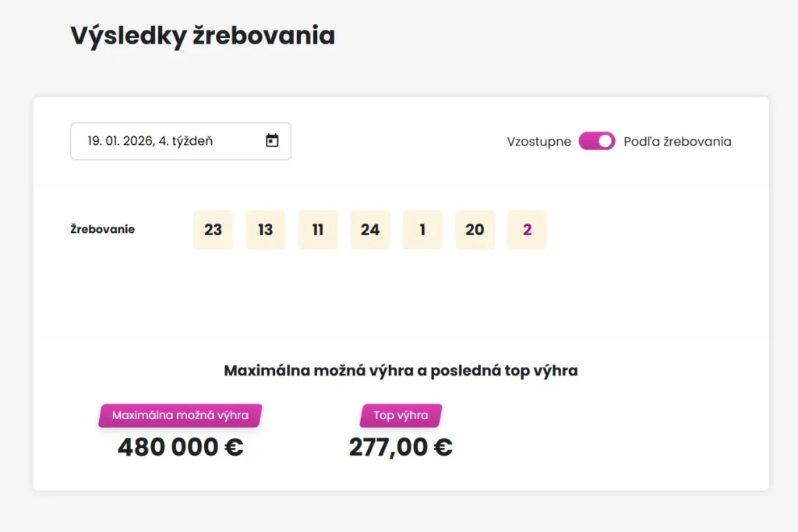Click the Maximálna možná výhra badge

(179, 415)
